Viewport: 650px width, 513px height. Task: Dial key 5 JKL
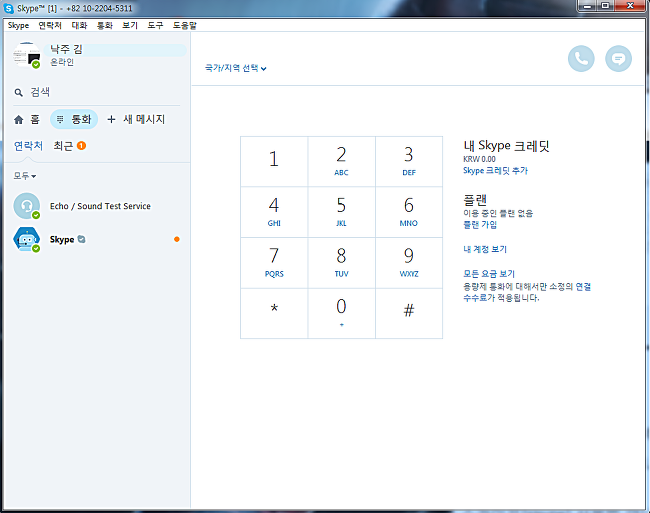pos(342,212)
